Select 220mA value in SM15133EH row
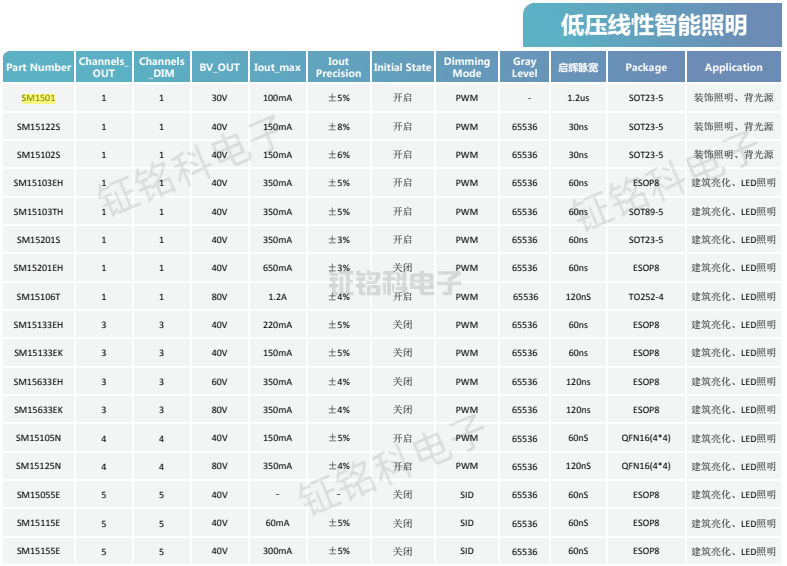 point(277,325)
